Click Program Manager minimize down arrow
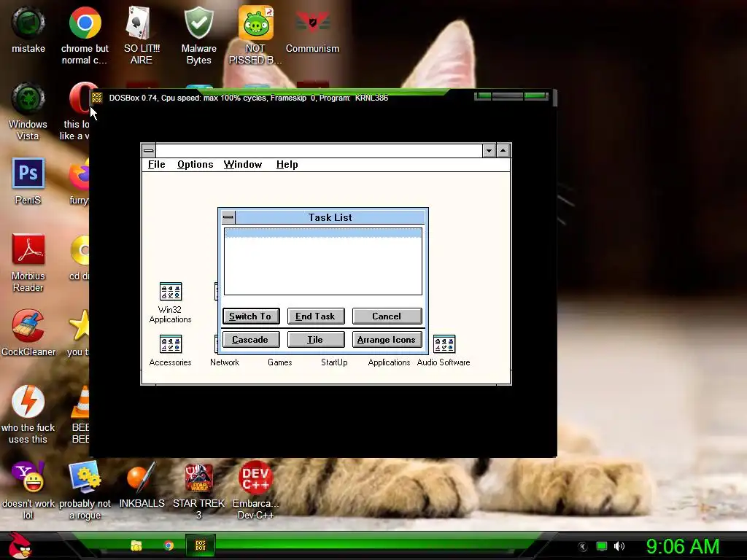This screenshot has width=747, height=560. tap(489, 151)
